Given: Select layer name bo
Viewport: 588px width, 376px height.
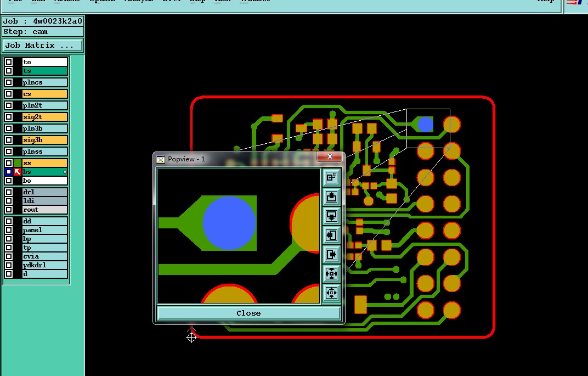Looking at the screenshot, I should tap(44, 181).
